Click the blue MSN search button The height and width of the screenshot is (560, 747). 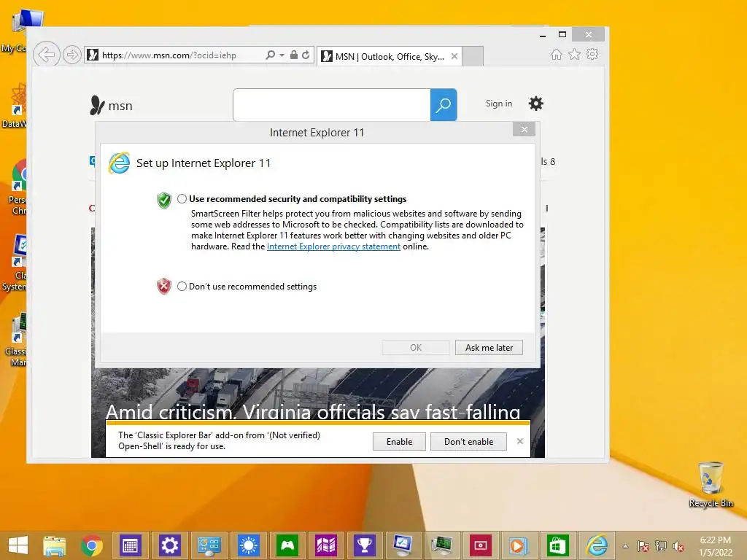coord(444,105)
